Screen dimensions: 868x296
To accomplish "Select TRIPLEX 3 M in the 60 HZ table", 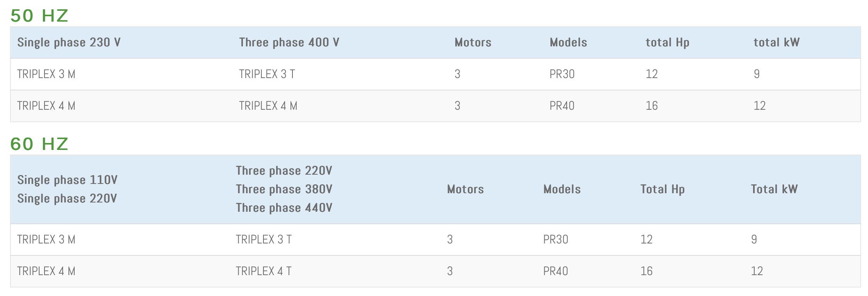I will 46,240.
